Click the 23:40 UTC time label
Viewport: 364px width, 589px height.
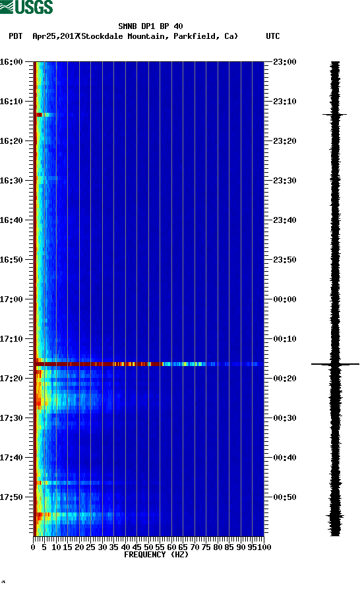tap(284, 220)
